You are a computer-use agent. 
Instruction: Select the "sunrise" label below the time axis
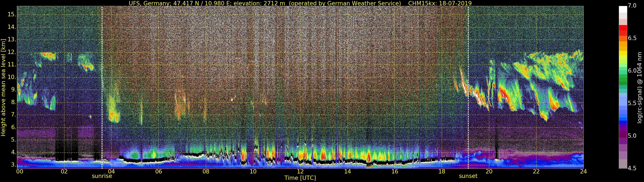tap(102, 176)
